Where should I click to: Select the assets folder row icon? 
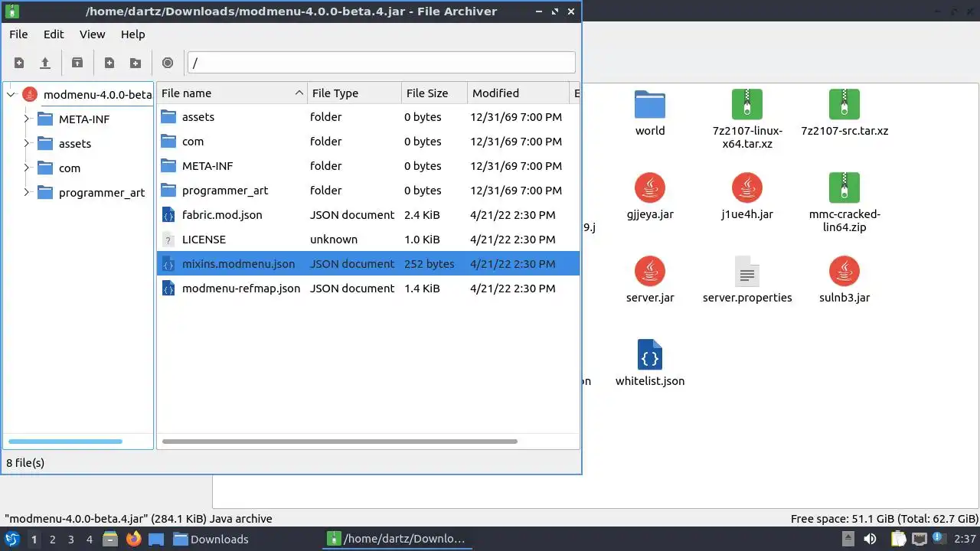click(168, 117)
